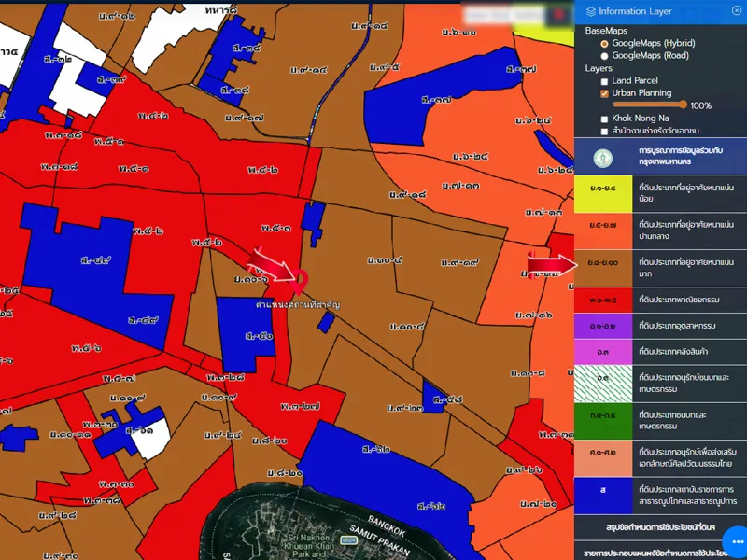Screen dimensions: 747x560
Task: Click the purple industrial zone legend swatch
Action: (x=602, y=326)
